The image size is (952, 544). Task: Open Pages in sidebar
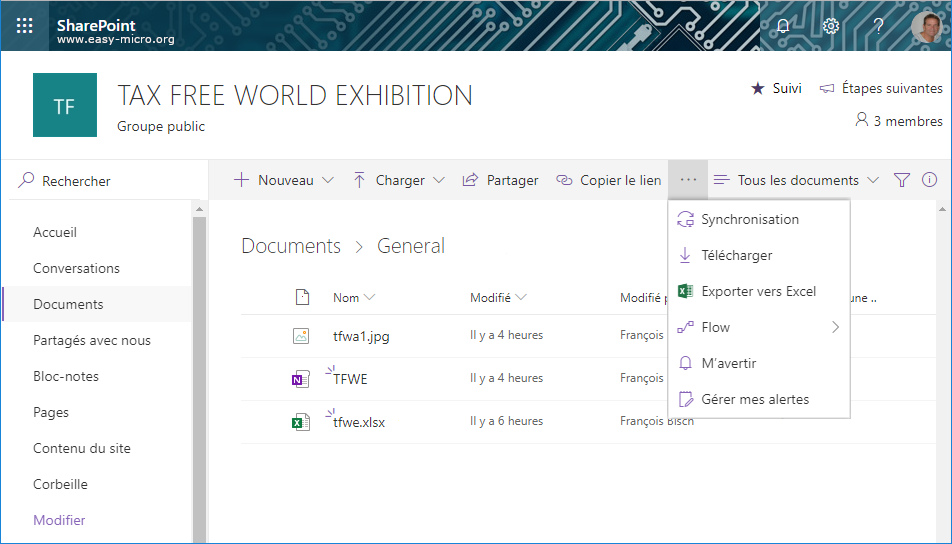coord(51,412)
